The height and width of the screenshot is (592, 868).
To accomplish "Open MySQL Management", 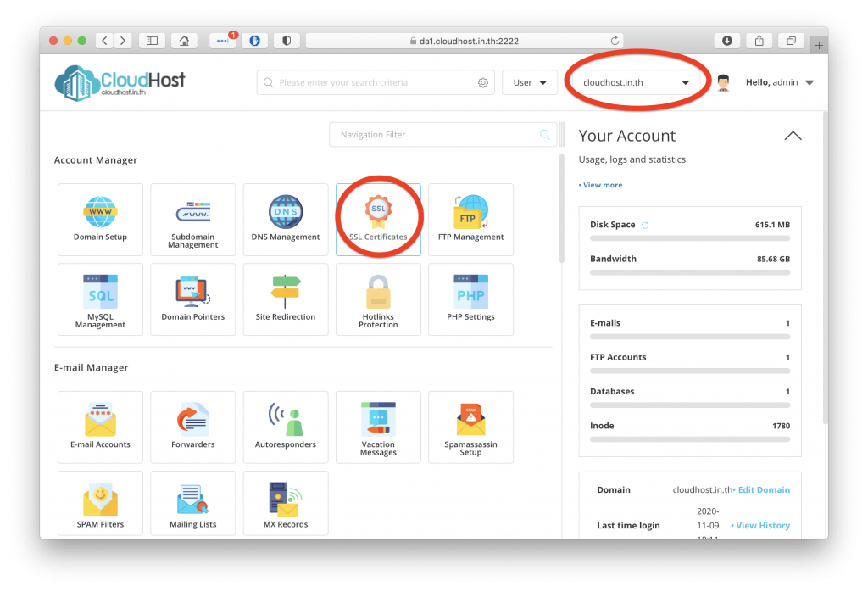I will coord(100,299).
